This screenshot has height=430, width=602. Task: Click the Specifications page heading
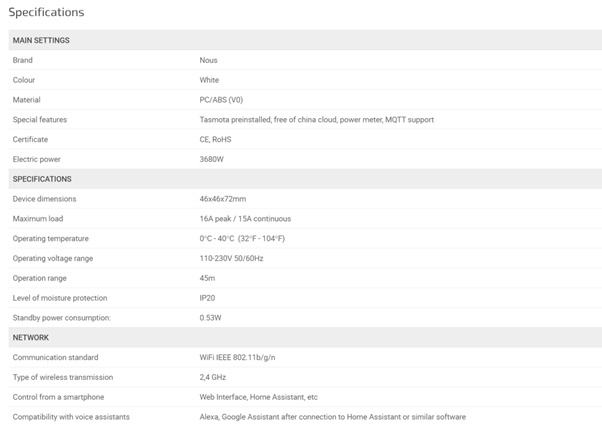point(46,12)
